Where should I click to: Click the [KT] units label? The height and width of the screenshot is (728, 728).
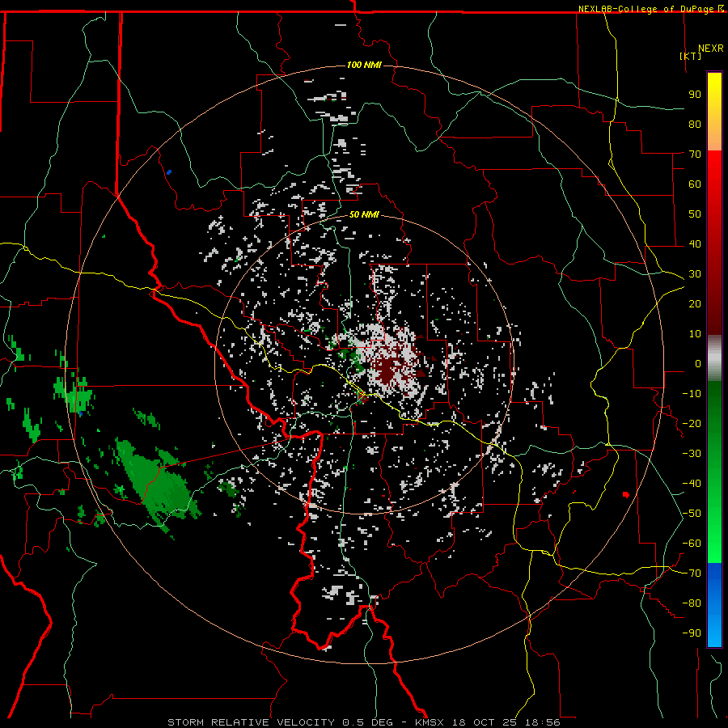pyautogui.click(x=691, y=56)
